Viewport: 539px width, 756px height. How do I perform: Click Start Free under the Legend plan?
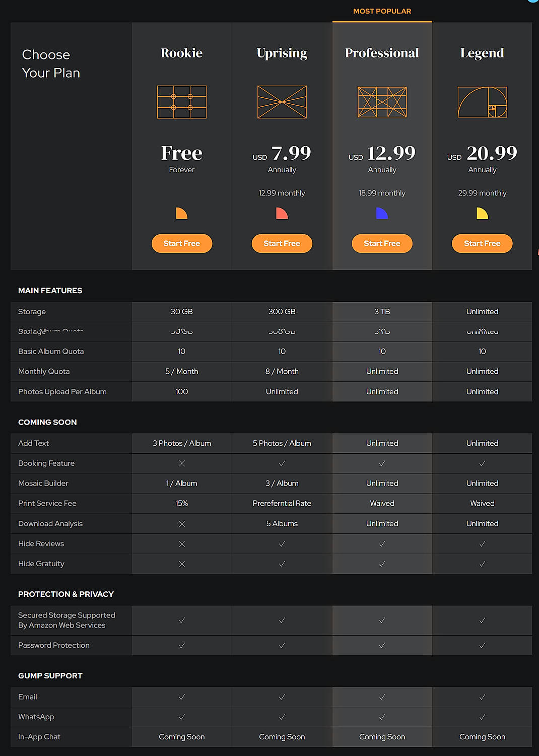point(482,243)
